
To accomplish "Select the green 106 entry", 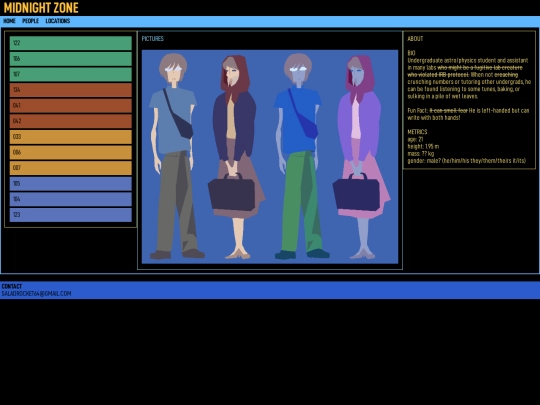I will click(71, 59).
